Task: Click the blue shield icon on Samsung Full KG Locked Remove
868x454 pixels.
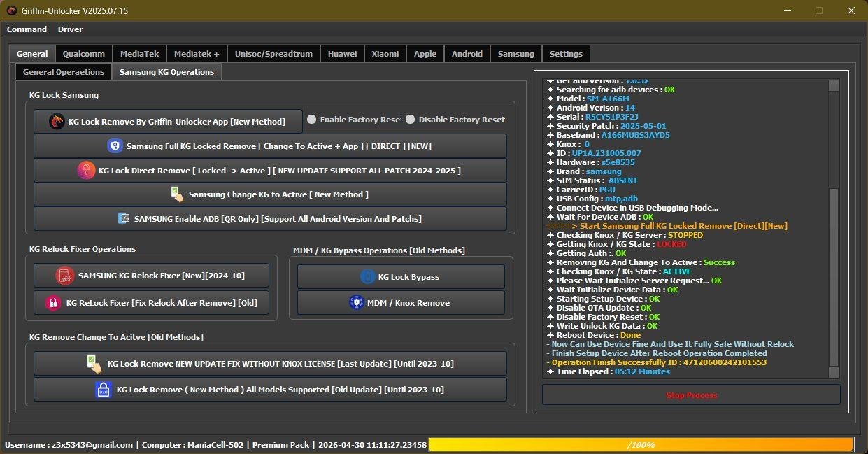Action: point(115,146)
